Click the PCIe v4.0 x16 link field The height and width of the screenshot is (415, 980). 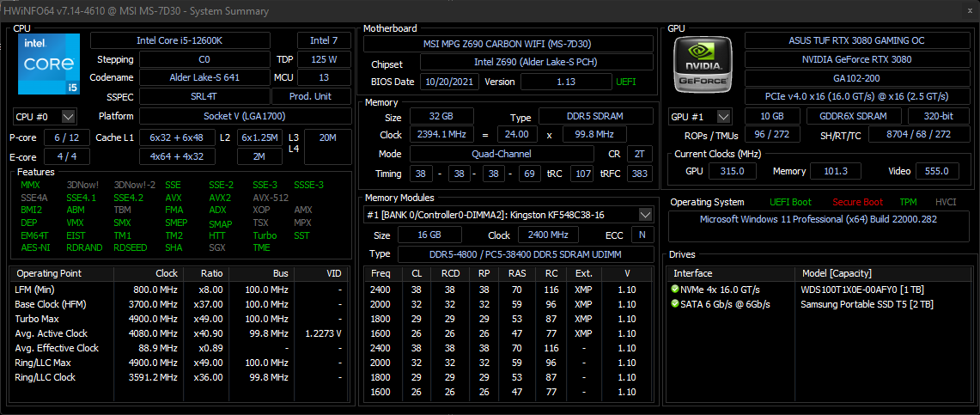[856, 97]
